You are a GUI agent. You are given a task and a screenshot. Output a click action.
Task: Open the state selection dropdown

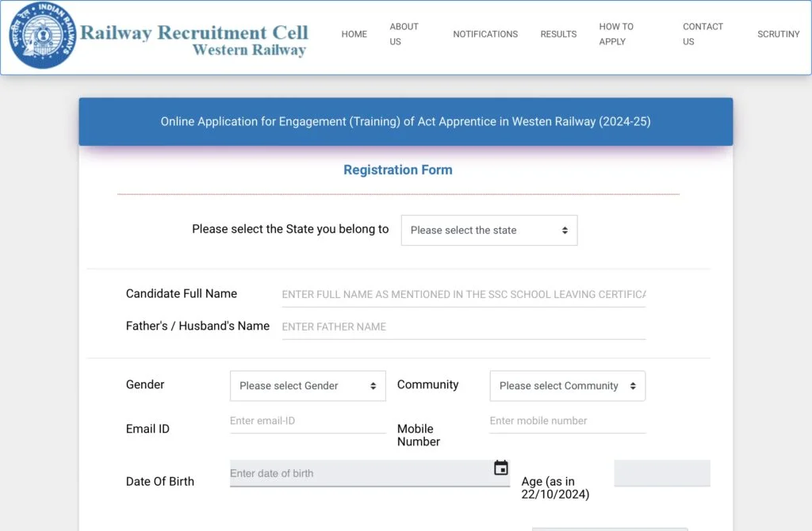(488, 231)
